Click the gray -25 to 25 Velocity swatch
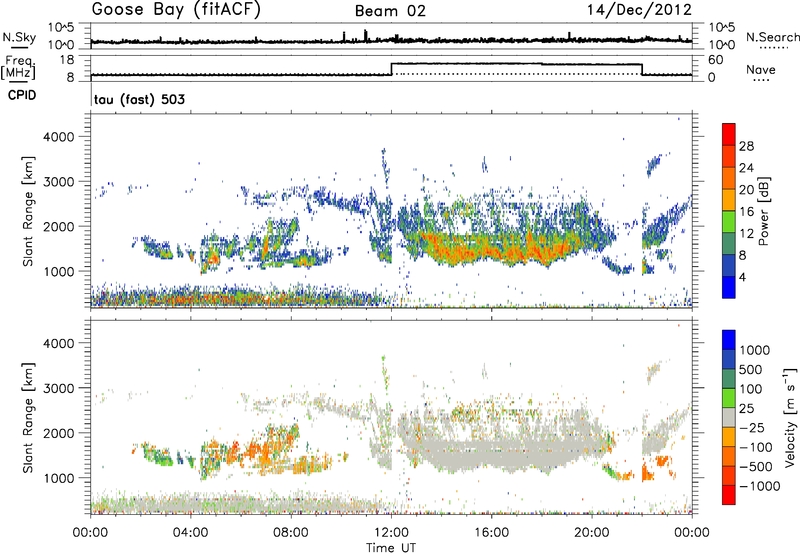Image resolution: width=800 pixels, height=554 pixels. [x=729, y=417]
